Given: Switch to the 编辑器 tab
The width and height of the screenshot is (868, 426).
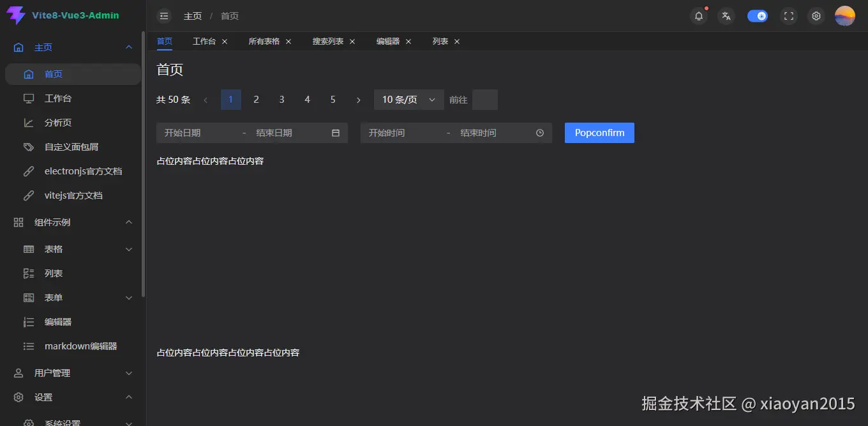Looking at the screenshot, I should click(x=388, y=42).
